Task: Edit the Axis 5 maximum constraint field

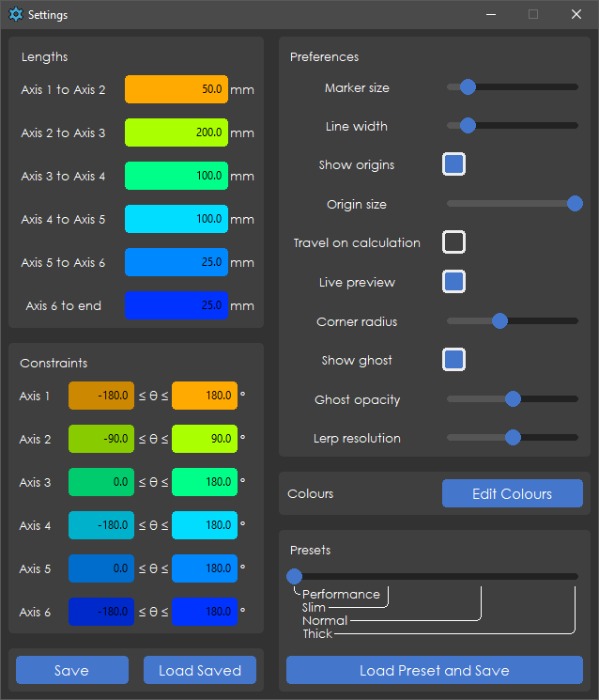Action: click(205, 568)
